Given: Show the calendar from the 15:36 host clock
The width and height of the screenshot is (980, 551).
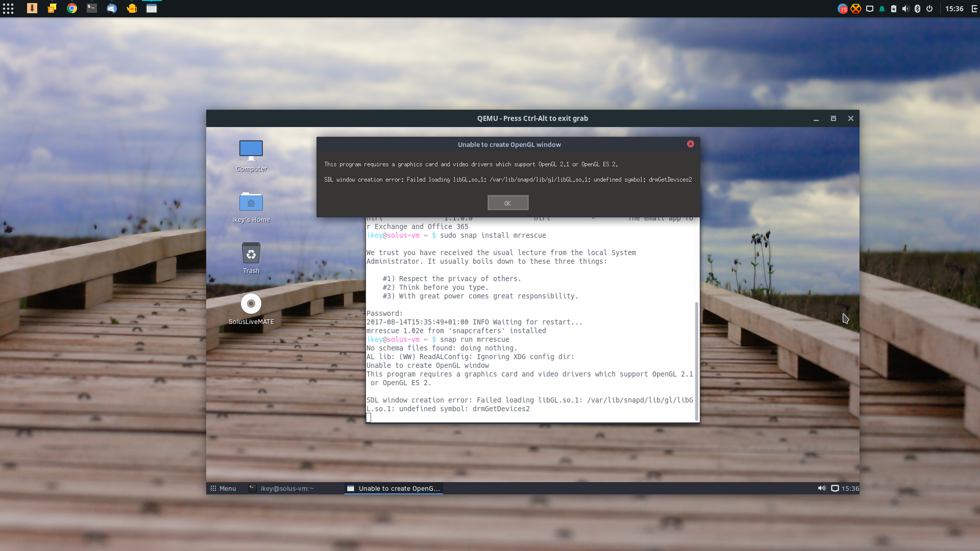Looking at the screenshot, I should tap(954, 9).
